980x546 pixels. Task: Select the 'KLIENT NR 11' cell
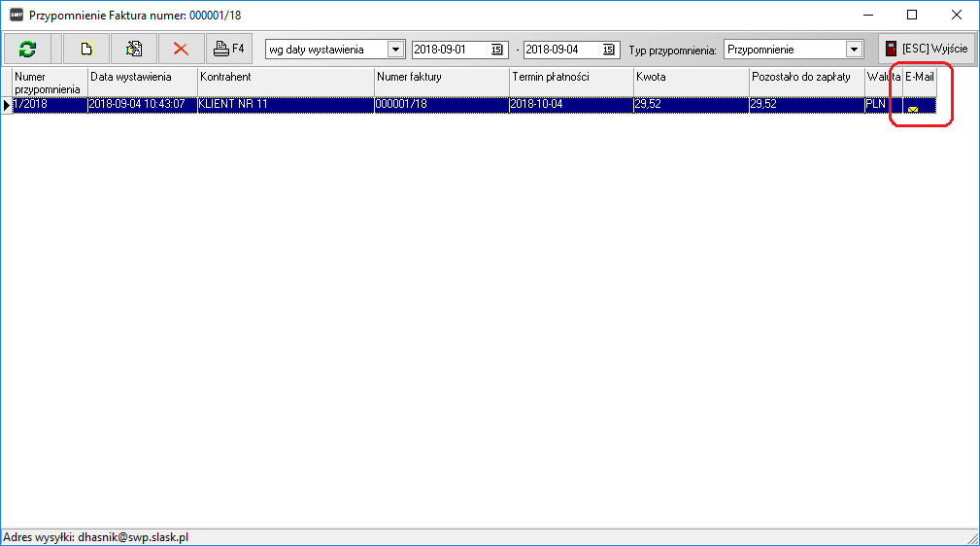coord(286,104)
